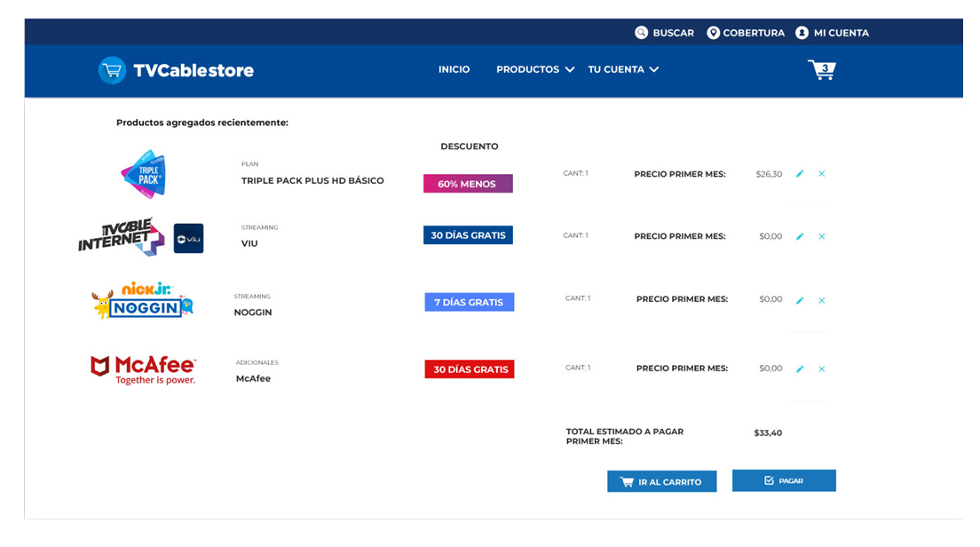Edit the Triple Pack Plus HD Básico item
Image resolution: width=980 pixels, height=547 pixels.
[800, 174]
